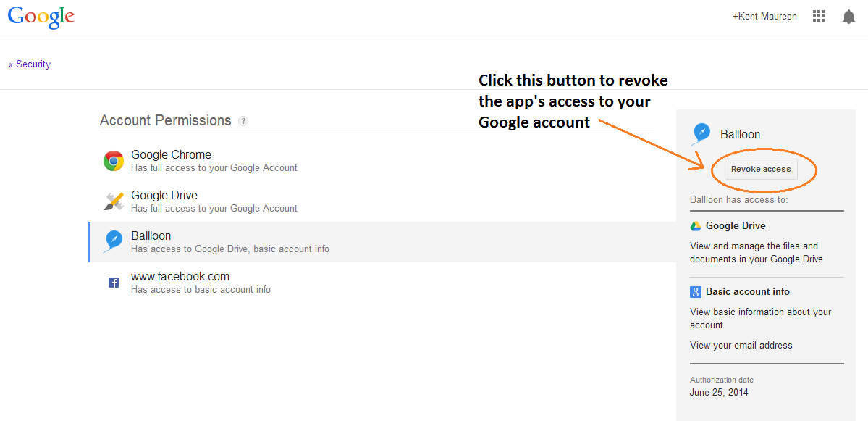This screenshot has height=421, width=868.
Task: Click the Ballloon title in details panel
Action: [740, 134]
